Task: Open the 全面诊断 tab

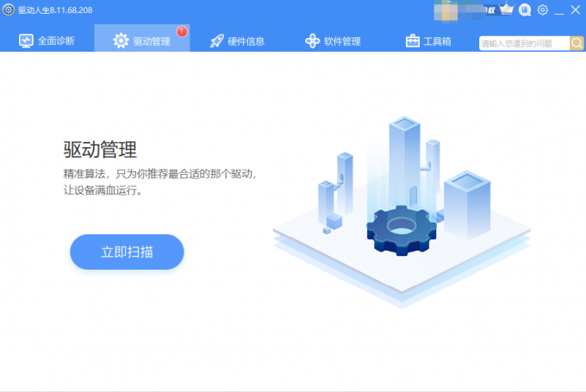Action: 47,40
